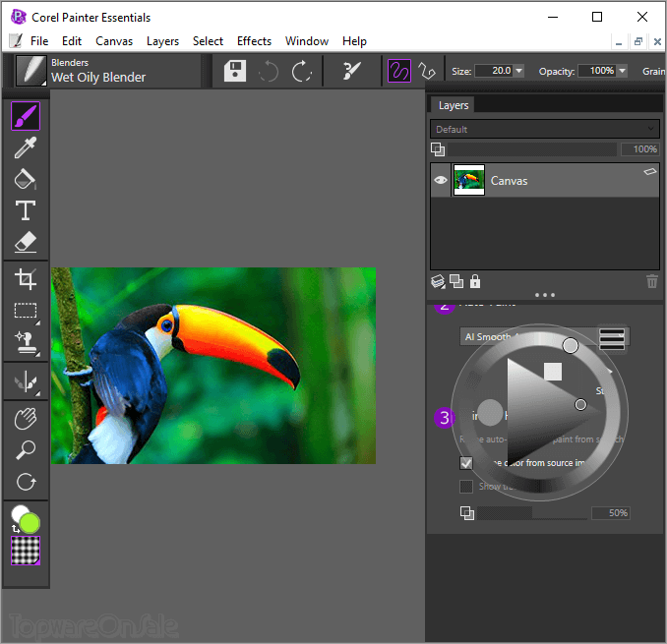Restore the document window
Screen dimensions: 667x644
tap(638, 41)
